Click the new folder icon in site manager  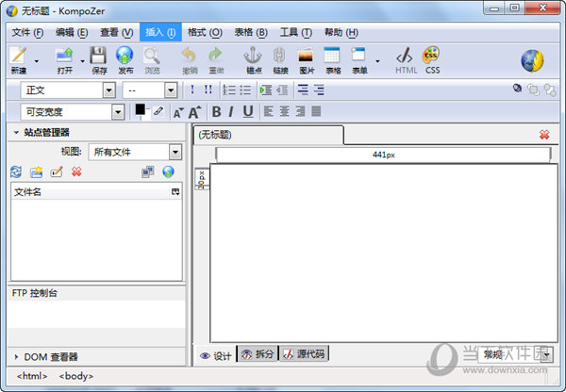tap(37, 172)
